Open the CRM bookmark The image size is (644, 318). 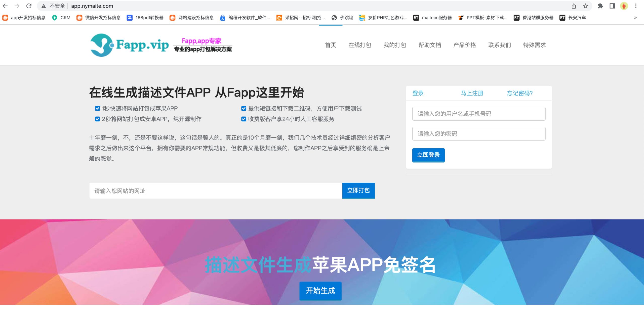[x=61, y=18]
